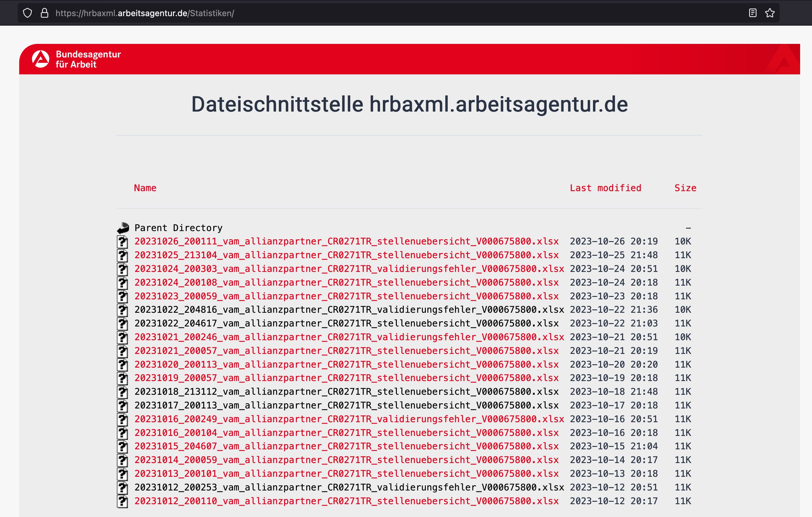Open the Parent Directory link
This screenshot has width=812, height=517.
coord(178,228)
